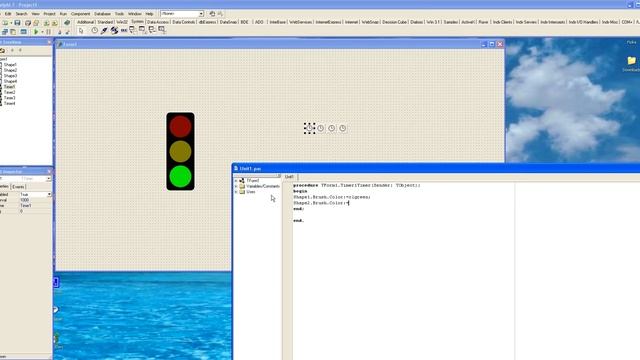This screenshot has height=360, width=640.
Task: Click the Help contents toolbar icon
Action: 67,22
